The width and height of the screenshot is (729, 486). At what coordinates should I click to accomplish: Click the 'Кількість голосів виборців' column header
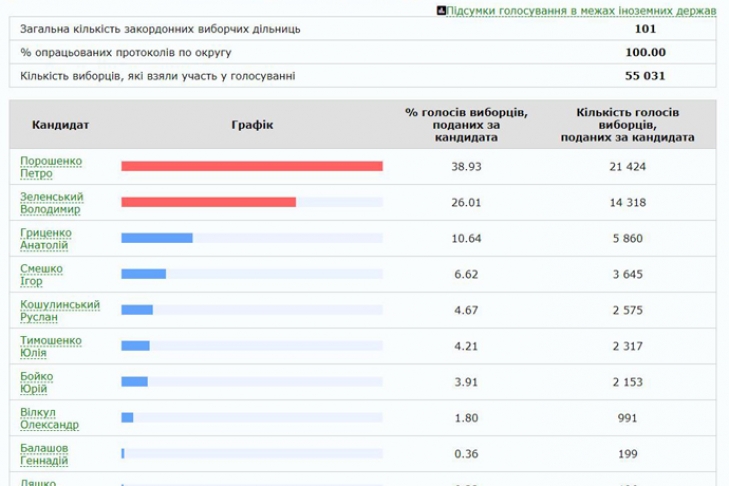[628, 125]
